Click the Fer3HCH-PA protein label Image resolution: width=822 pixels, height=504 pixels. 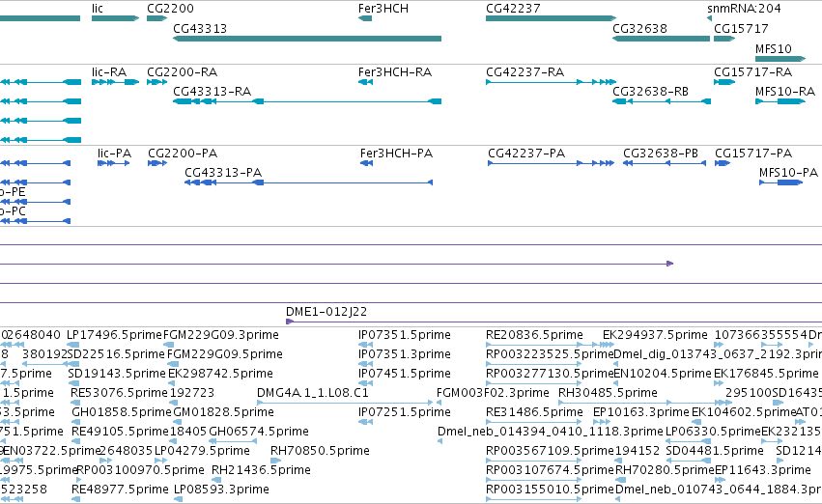pos(396,153)
